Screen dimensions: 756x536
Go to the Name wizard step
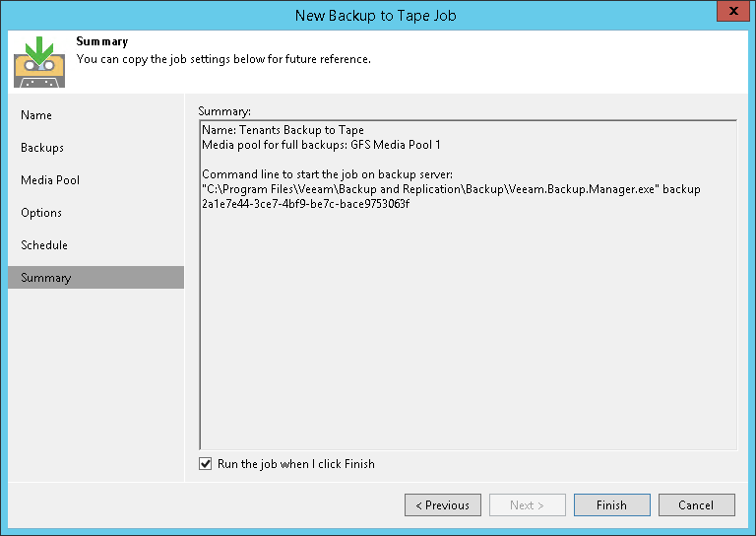pos(36,115)
